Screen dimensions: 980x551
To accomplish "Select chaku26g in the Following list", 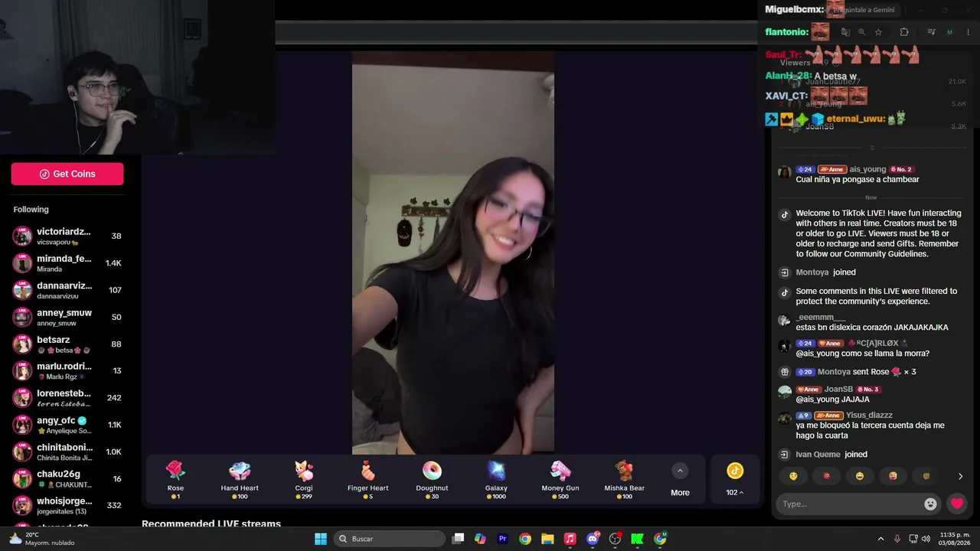I will [x=67, y=478].
